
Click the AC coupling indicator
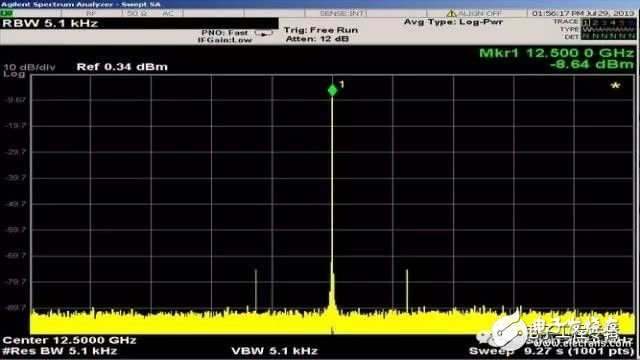[x=168, y=13]
